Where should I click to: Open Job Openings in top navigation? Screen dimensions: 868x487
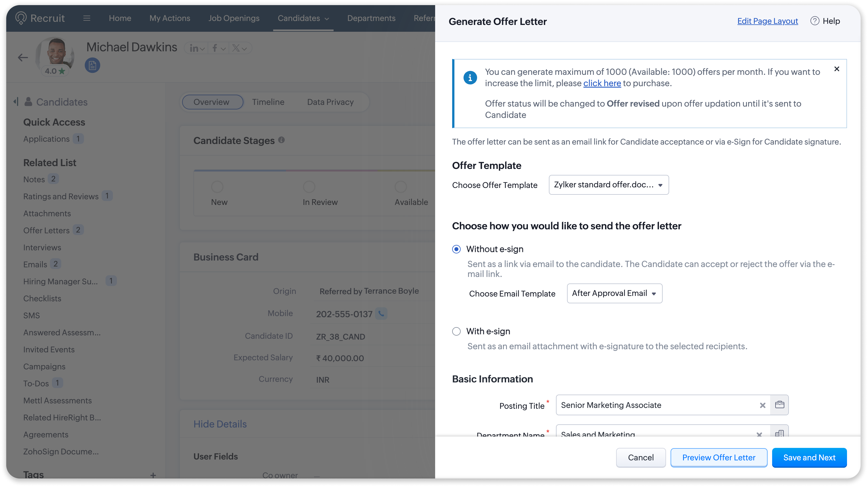[x=233, y=18]
